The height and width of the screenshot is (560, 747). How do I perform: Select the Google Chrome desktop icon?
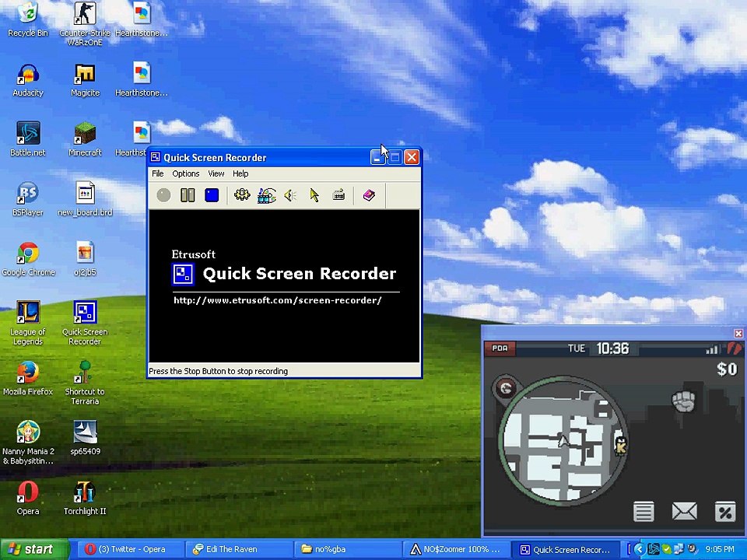click(28, 260)
